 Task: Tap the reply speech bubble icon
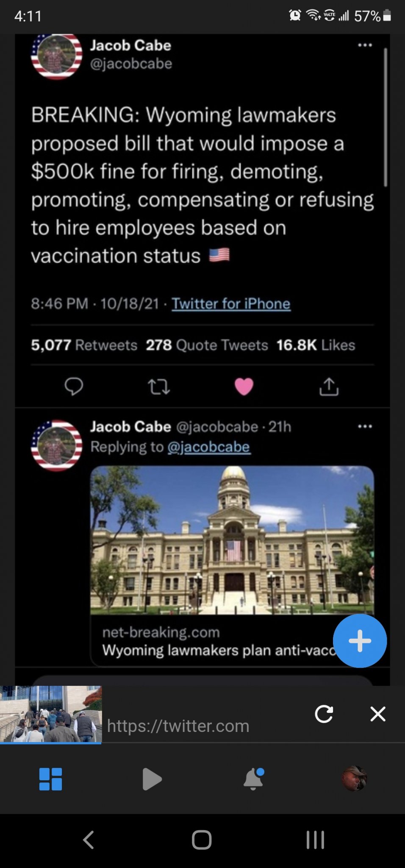74,386
